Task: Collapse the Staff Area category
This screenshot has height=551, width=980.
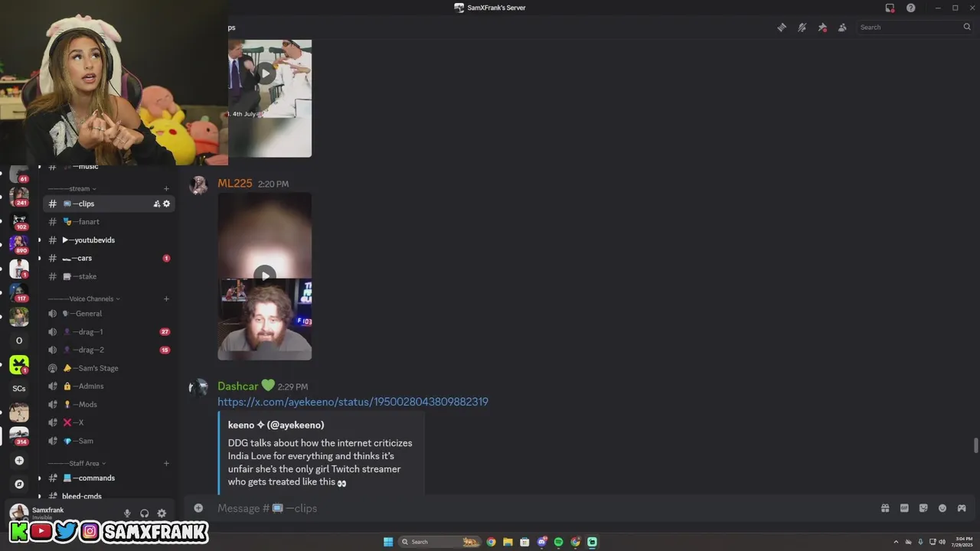Action: tap(77, 464)
